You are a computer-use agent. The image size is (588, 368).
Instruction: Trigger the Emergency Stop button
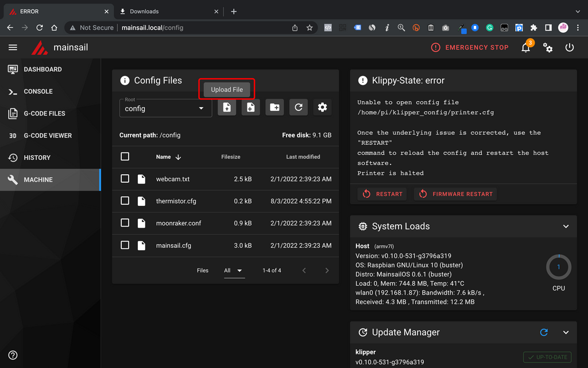(x=470, y=47)
